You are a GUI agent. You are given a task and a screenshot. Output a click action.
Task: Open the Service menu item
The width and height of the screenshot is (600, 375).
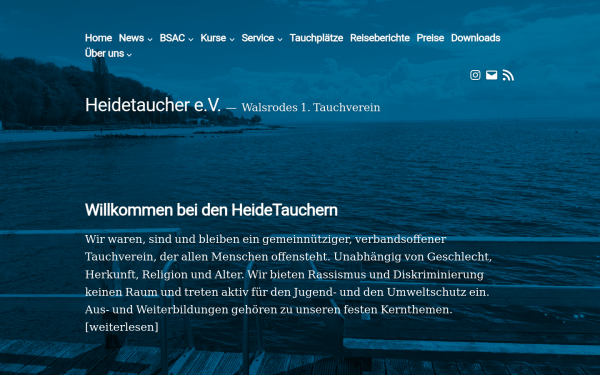pos(258,38)
